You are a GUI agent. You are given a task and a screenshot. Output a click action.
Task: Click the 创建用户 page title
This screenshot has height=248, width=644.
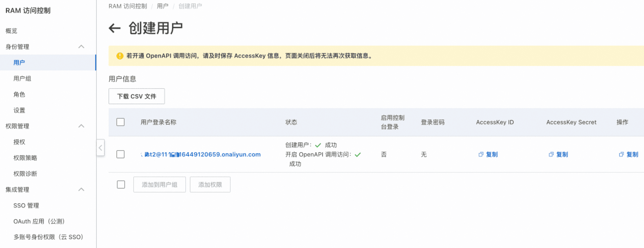(x=156, y=28)
